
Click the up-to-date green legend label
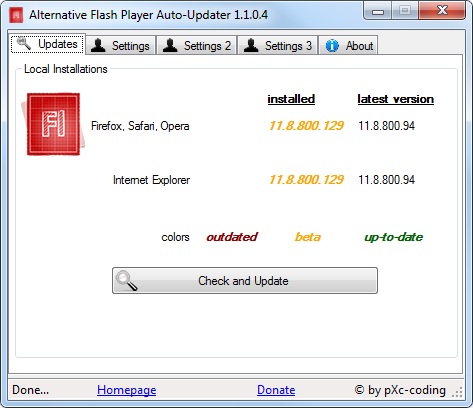393,237
